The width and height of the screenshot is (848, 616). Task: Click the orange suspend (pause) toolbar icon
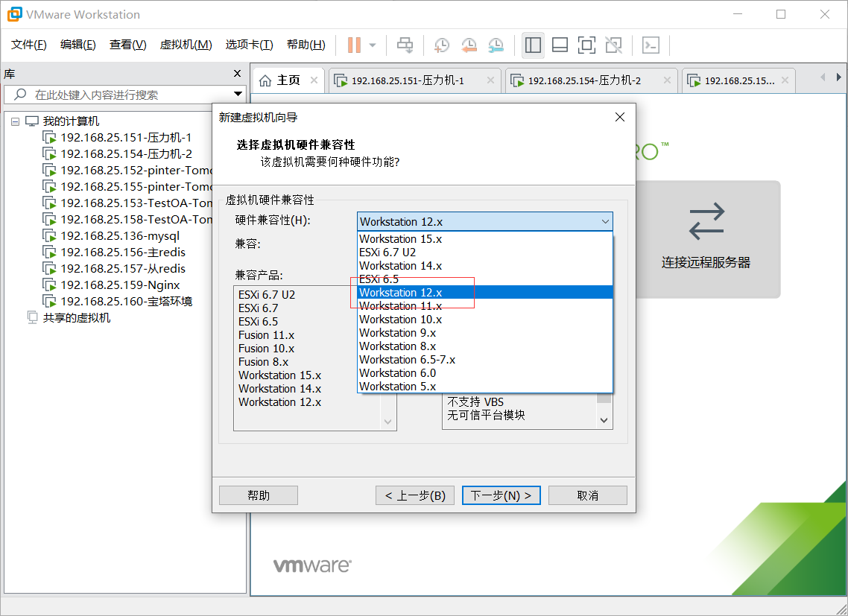(x=354, y=45)
